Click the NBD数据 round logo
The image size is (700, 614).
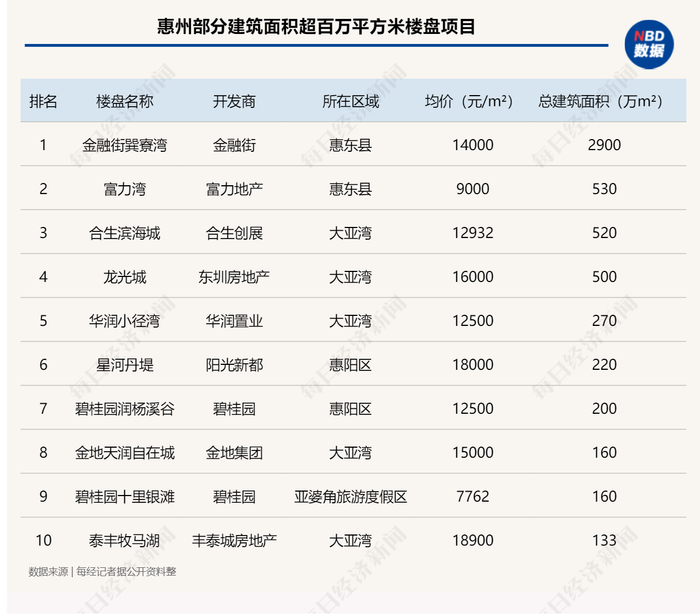649,44
